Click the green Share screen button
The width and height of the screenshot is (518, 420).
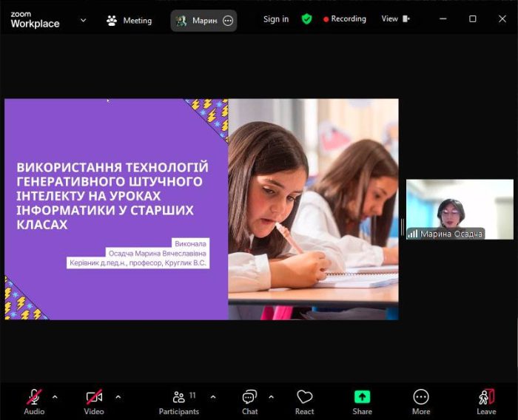point(362,399)
